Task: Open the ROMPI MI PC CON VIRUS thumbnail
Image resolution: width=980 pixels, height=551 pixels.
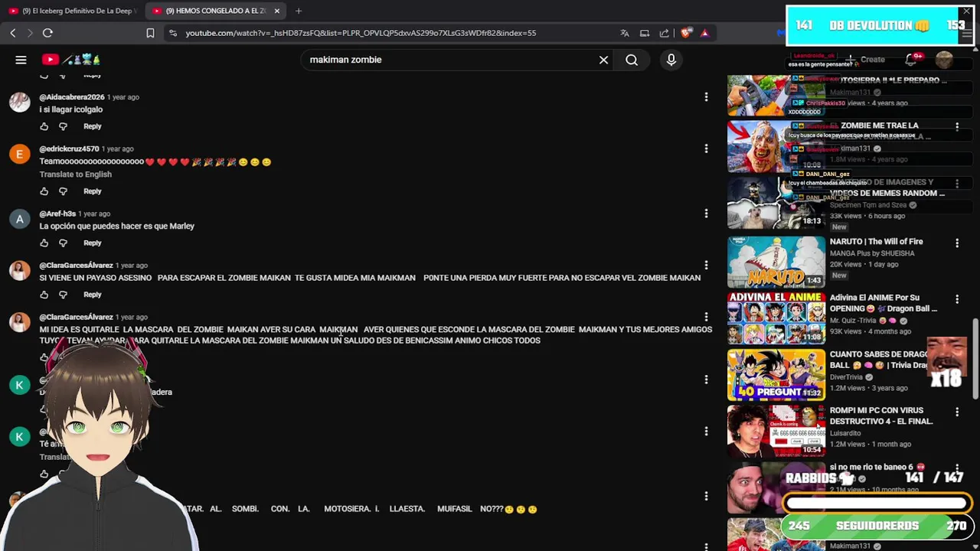Action: pos(776,431)
